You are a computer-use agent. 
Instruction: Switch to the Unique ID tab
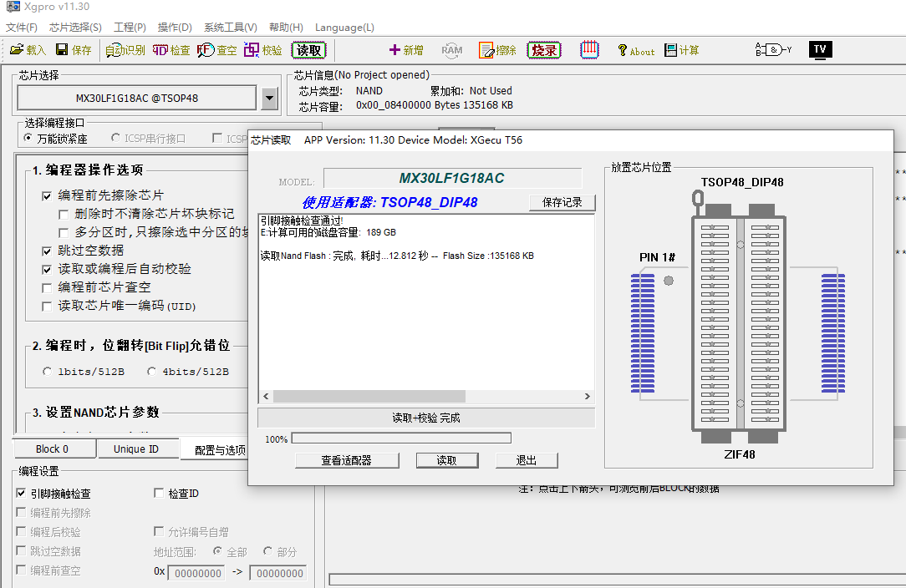135,449
